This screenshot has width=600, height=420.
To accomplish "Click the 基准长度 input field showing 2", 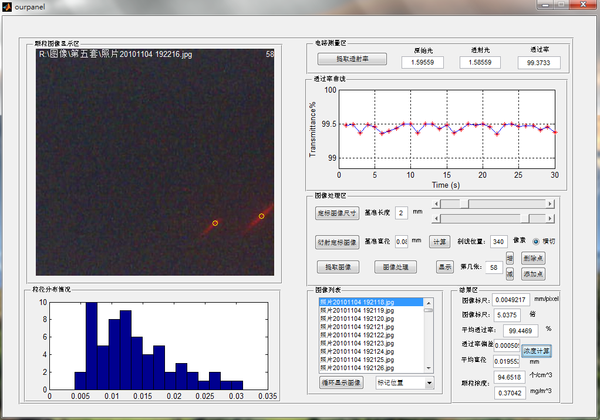I will (x=401, y=212).
